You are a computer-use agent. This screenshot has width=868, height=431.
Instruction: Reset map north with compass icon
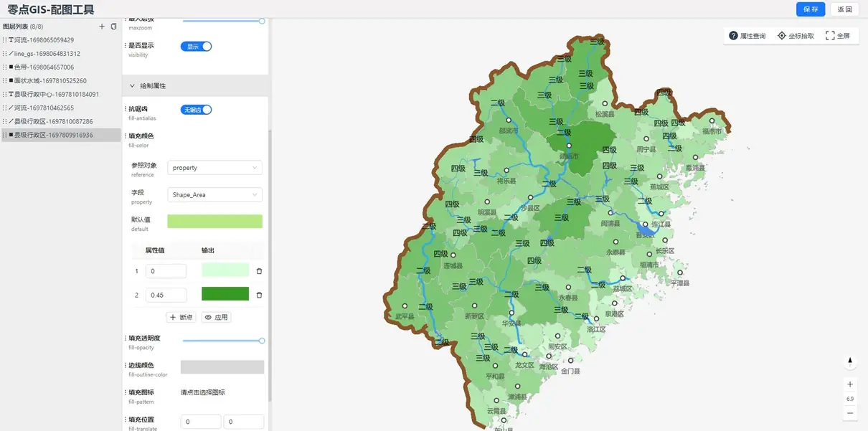click(850, 361)
